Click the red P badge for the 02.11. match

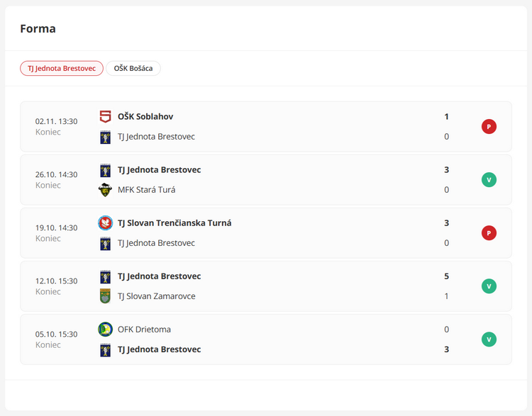[x=489, y=127]
